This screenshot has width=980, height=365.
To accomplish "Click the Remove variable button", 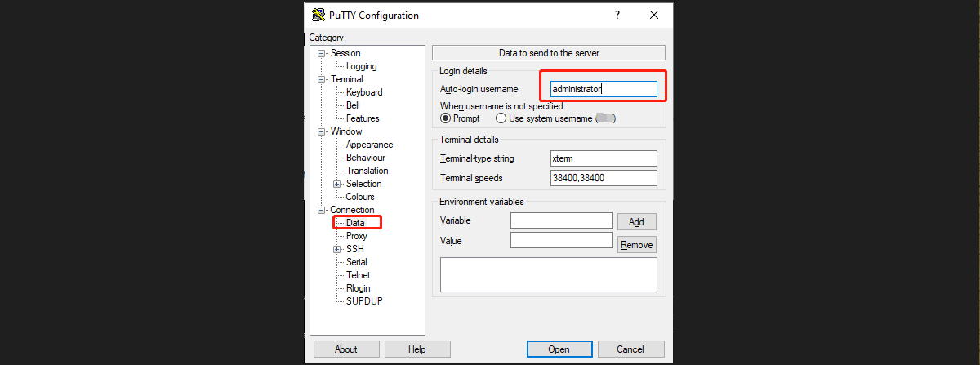I will pyautogui.click(x=636, y=245).
